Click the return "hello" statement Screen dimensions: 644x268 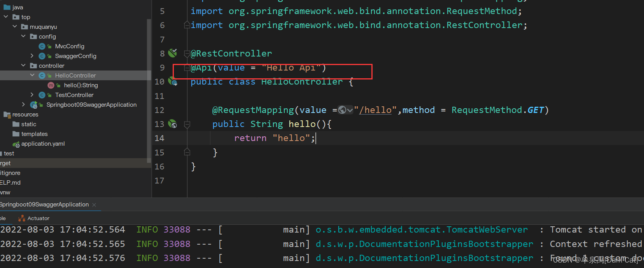[x=275, y=138]
